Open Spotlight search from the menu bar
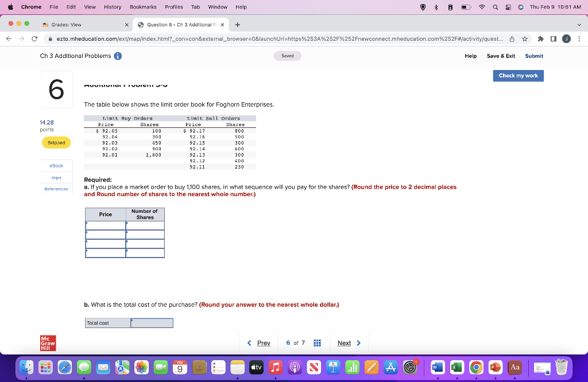The image size is (588, 382). coord(496,7)
